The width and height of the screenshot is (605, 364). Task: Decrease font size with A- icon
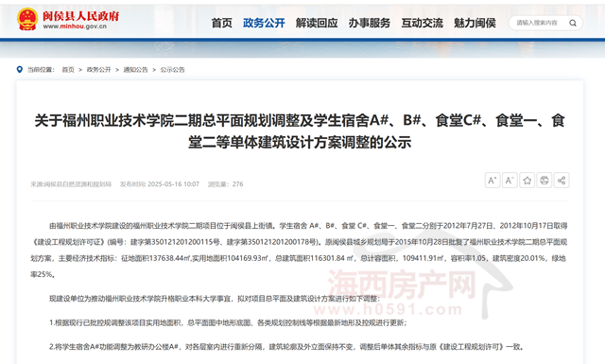click(x=510, y=181)
